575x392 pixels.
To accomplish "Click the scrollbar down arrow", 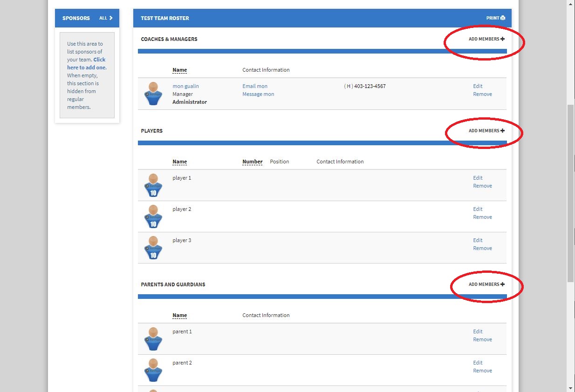I will 570,388.
